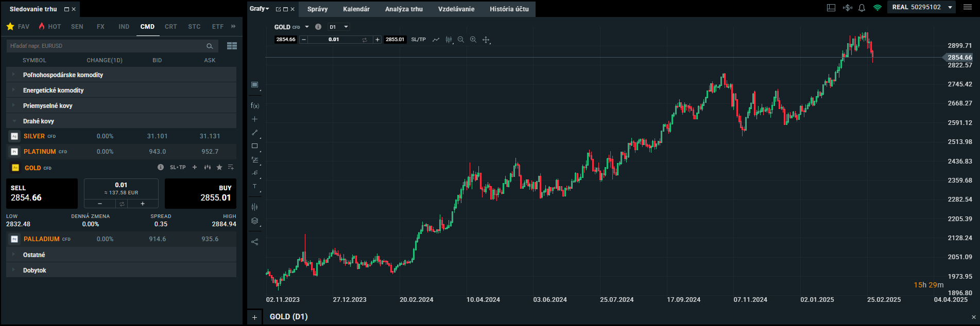
Task: Zoom in the chart with magnifier
Action: [x=473, y=40]
